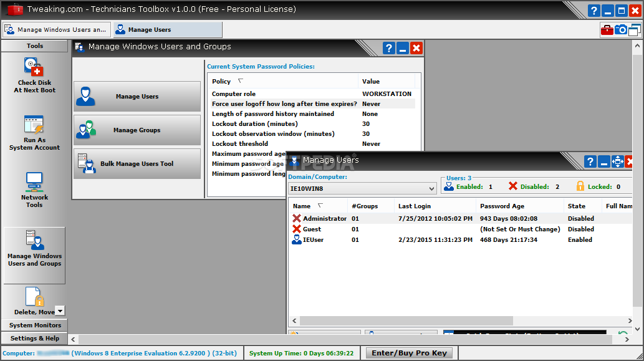The image size is (644, 361).
Task: Open Delete, Move file lock tool
Action: tap(34, 301)
